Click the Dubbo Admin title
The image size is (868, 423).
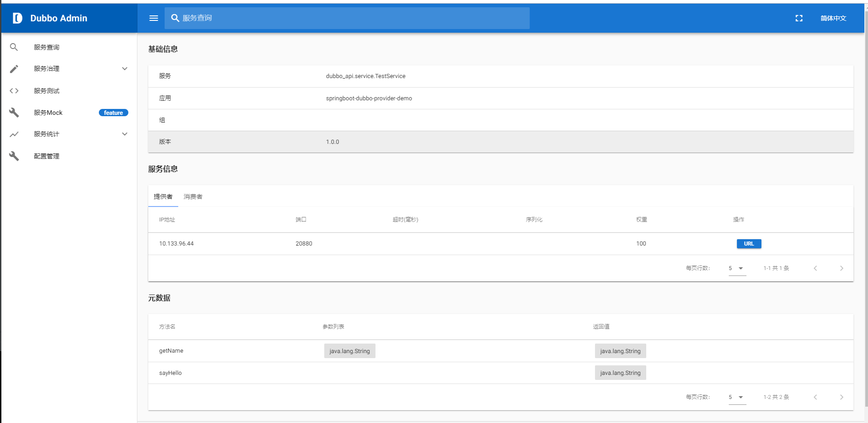pyautogui.click(x=59, y=18)
